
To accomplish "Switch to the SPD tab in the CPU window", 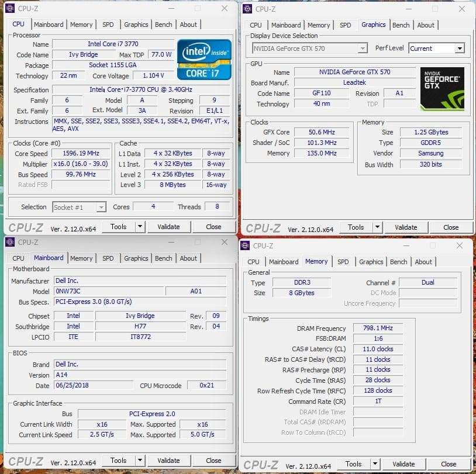I will pos(108,25).
